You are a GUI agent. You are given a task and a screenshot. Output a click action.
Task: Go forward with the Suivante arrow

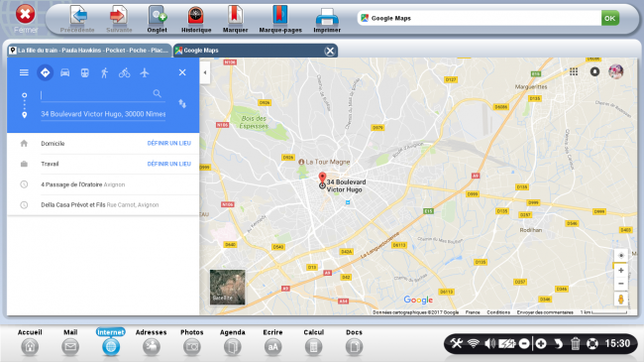[x=119, y=19]
